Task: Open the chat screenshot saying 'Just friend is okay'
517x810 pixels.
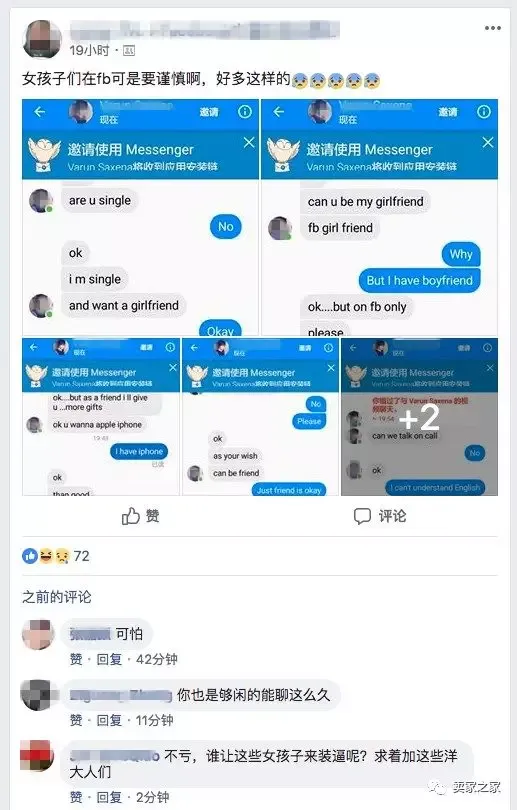Action: 261,417
